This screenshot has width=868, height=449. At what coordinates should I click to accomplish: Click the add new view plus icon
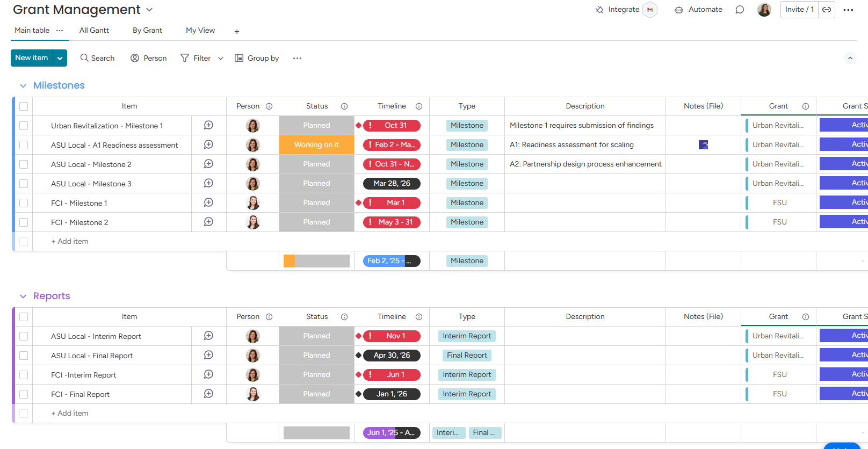pos(237,31)
